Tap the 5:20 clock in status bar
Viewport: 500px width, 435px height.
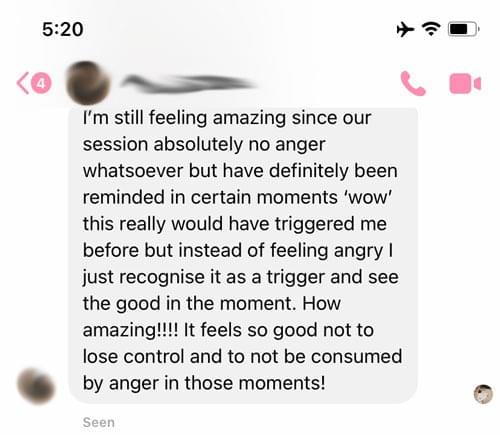pos(63,29)
